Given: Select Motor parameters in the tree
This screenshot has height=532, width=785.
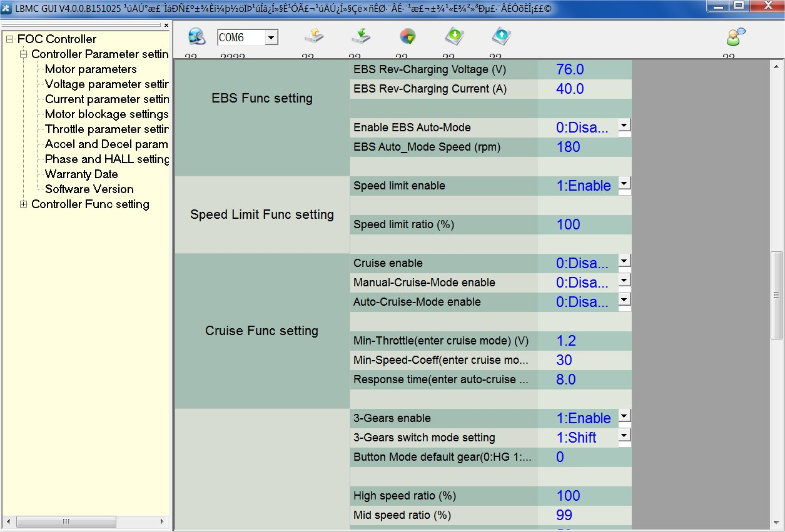Looking at the screenshot, I should [91, 69].
